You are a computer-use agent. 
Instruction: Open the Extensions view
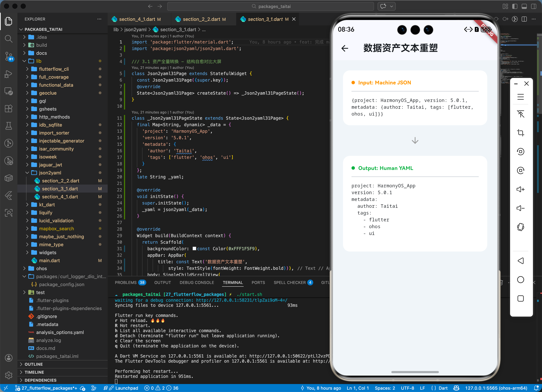point(9,109)
